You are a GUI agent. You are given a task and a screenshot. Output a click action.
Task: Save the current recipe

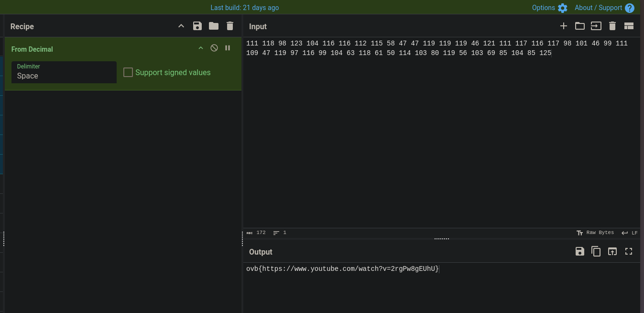point(197,26)
